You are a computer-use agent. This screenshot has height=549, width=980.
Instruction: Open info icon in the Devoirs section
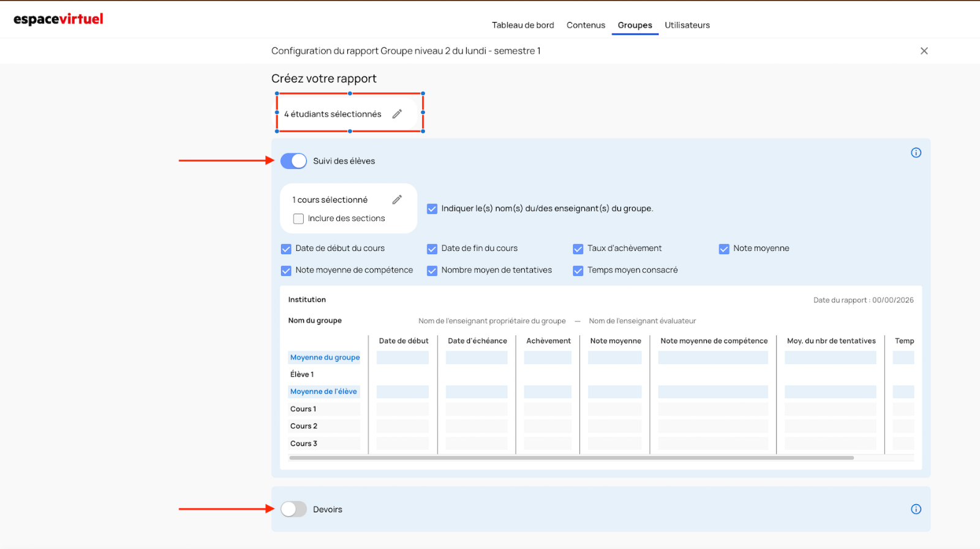[x=916, y=509]
